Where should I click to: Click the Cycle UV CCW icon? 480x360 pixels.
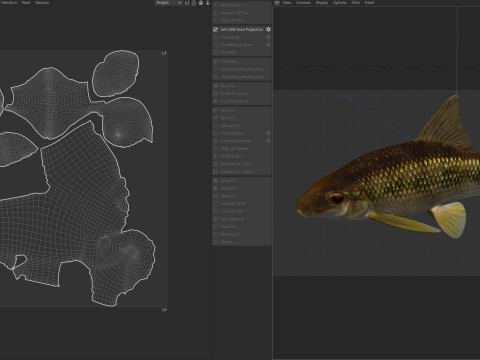(x=215, y=204)
